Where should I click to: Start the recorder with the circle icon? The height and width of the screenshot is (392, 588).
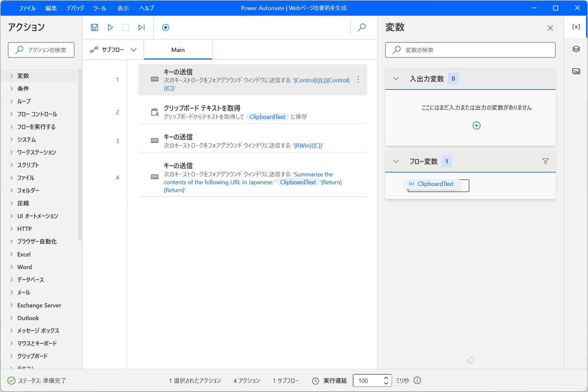point(166,27)
